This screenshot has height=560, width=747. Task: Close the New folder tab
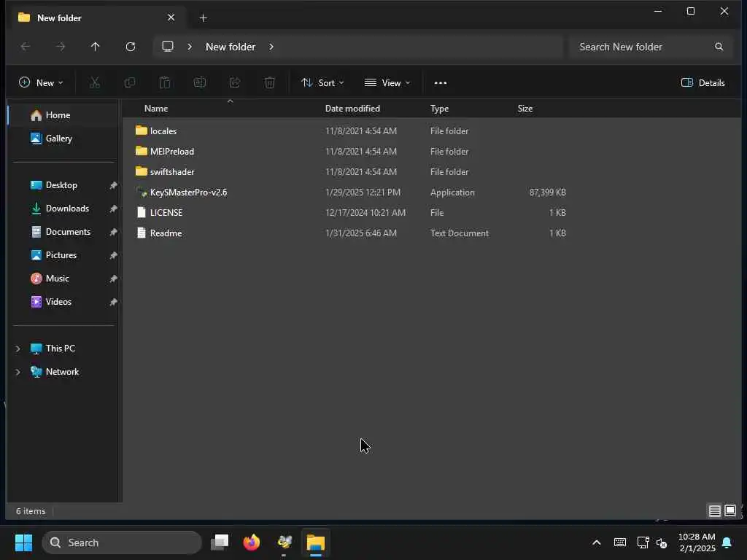pos(171,17)
